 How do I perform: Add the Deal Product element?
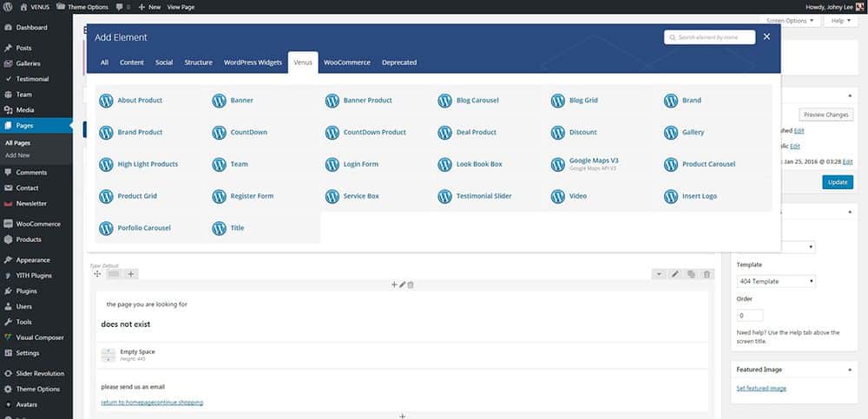(490, 132)
